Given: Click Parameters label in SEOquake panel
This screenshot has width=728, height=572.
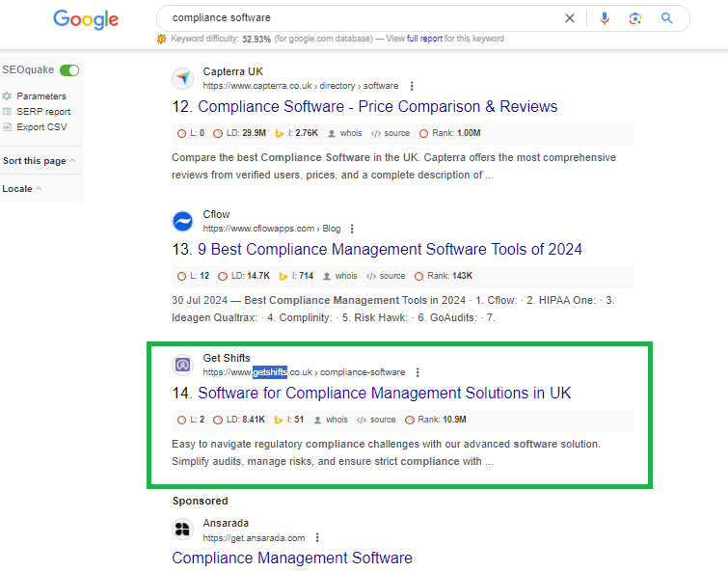Looking at the screenshot, I should pyautogui.click(x=41, y=96).
